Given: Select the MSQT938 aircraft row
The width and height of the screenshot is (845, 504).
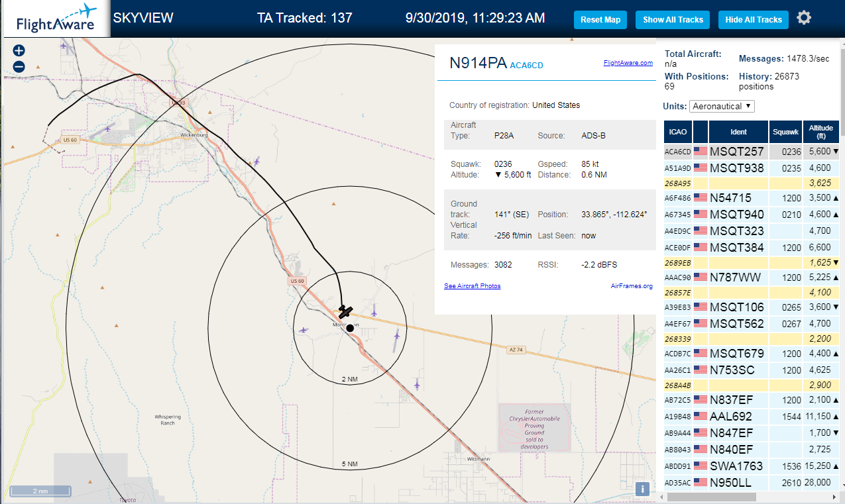Looking at the screenshot, I should point(752,168).
